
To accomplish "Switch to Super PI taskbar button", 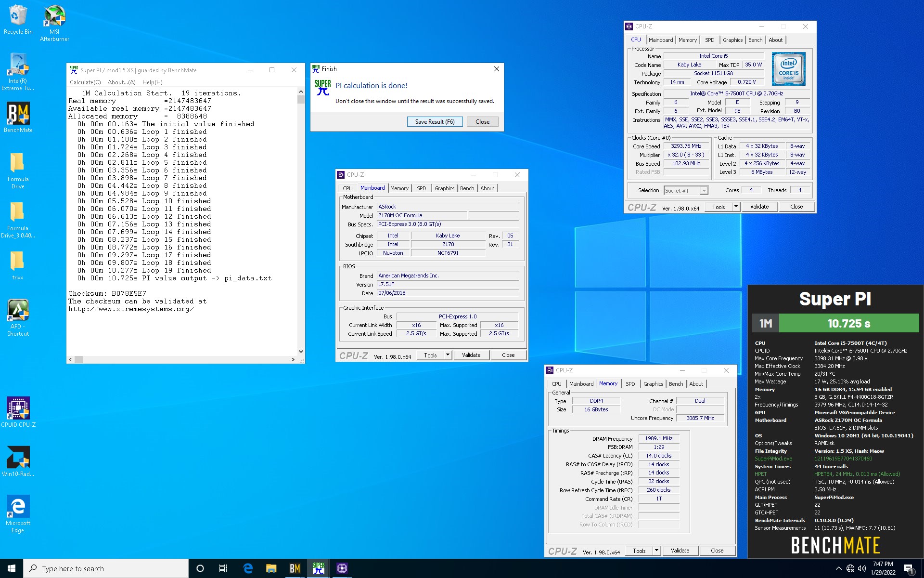I will 318,568.
